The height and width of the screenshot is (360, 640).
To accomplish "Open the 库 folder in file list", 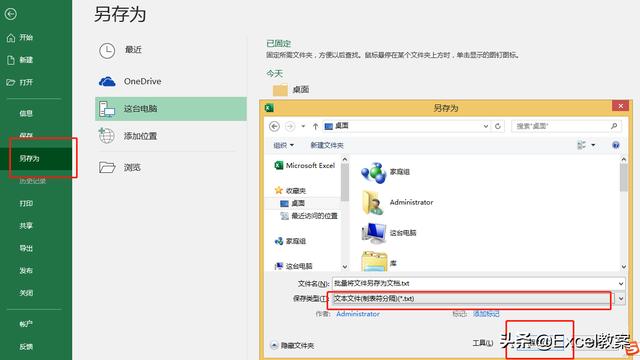I will pyautogui.click(x=379, y=261).
